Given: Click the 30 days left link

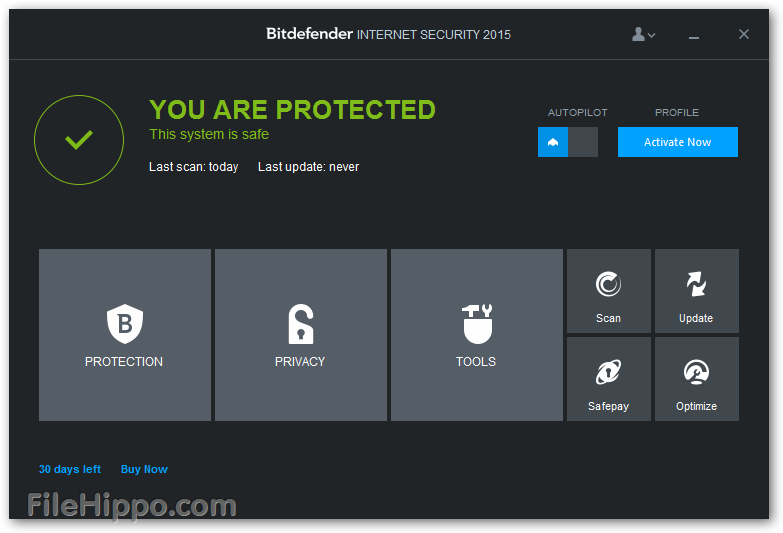Looking at the screenshot, I should [70, 469].
